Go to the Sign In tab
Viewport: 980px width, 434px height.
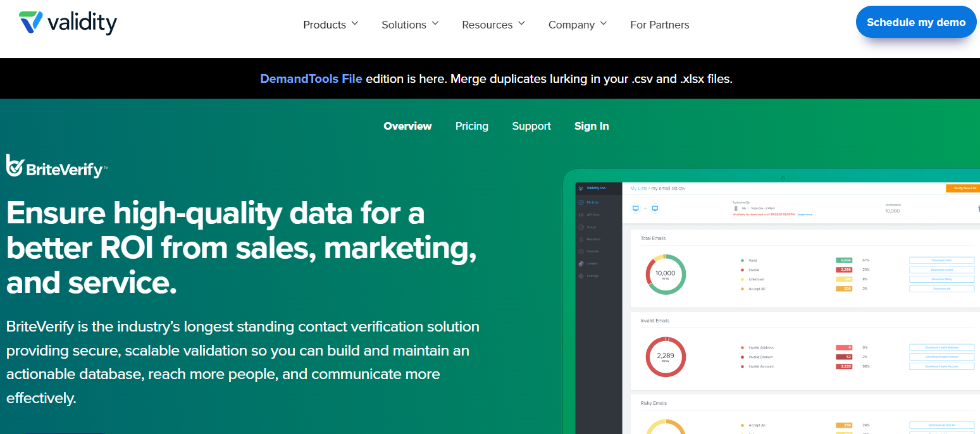point(592,126)
